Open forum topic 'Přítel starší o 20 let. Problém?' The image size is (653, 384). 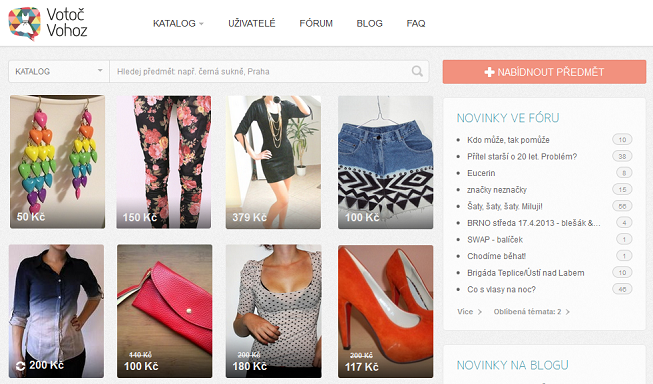tap(522, 157)
